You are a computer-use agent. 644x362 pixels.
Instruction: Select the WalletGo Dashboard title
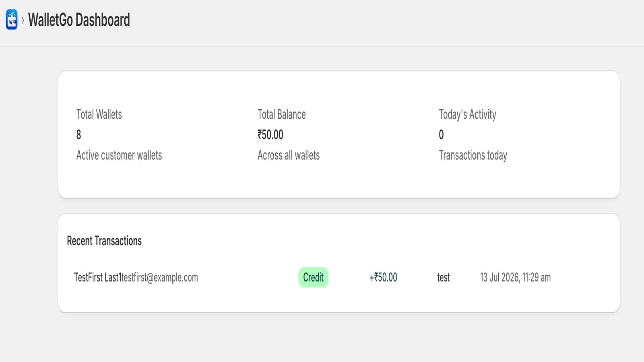coord(79,20)
